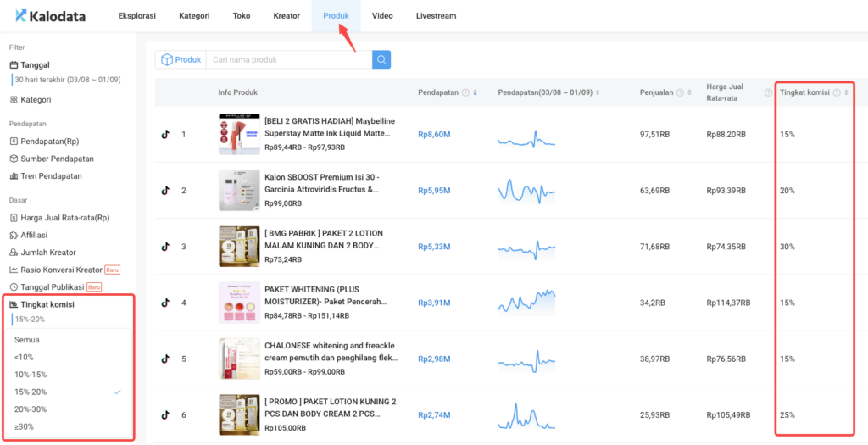Open the Kategori top navigation tab

coord(194,15)
